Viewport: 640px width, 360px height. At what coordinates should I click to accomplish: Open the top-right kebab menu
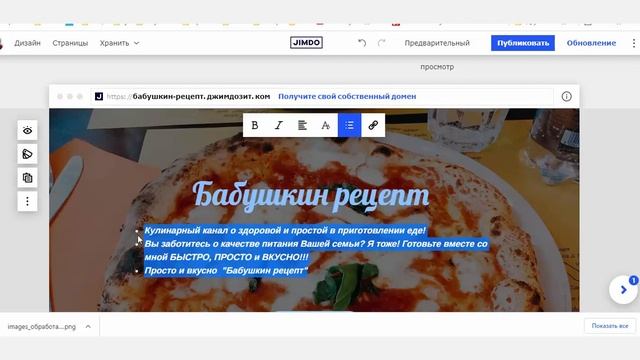click(x=633, y=43)
